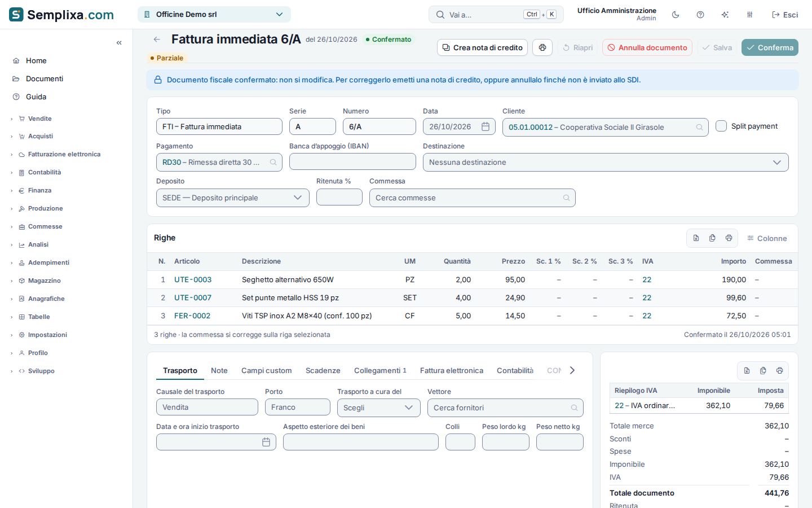Enable the Split payment checkbox
Image resolution: width=812 pixels, height=508 pixels.
point(721,126)
